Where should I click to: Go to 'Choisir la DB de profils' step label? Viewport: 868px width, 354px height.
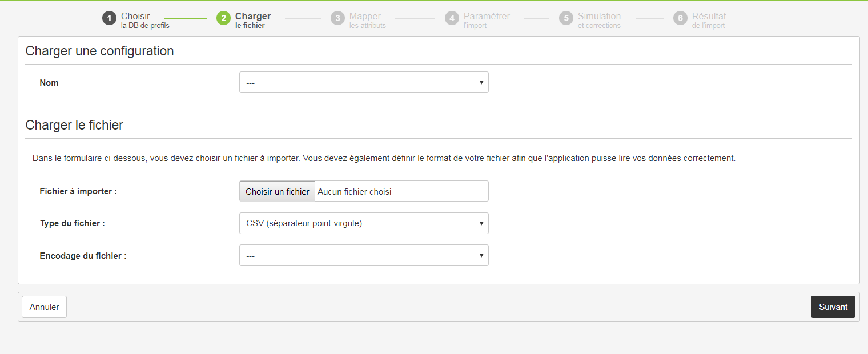pos(144,21)
